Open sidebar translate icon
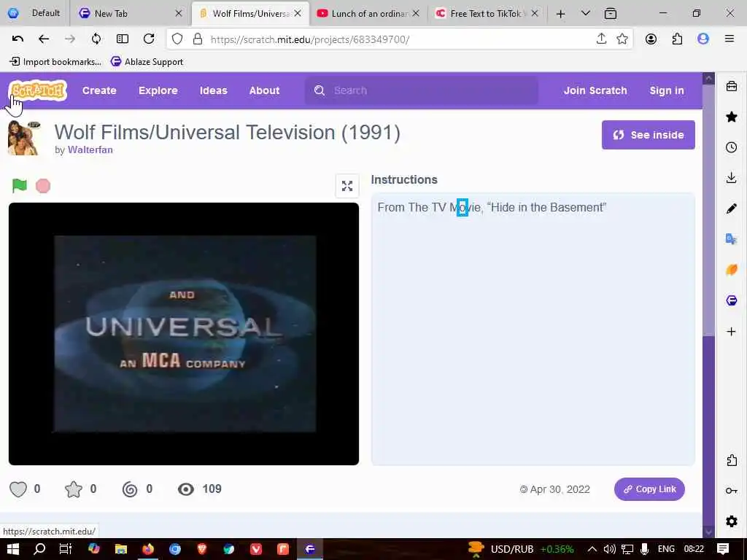 tap(731, 239)
